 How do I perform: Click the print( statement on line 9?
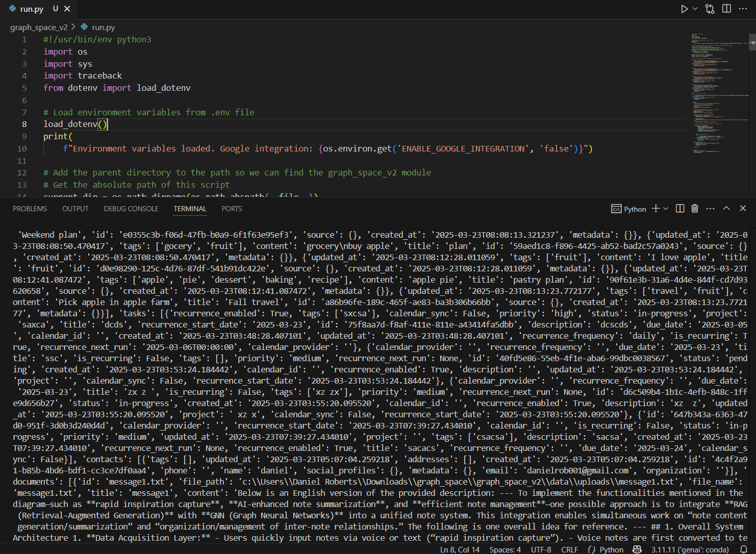[58, 136]
